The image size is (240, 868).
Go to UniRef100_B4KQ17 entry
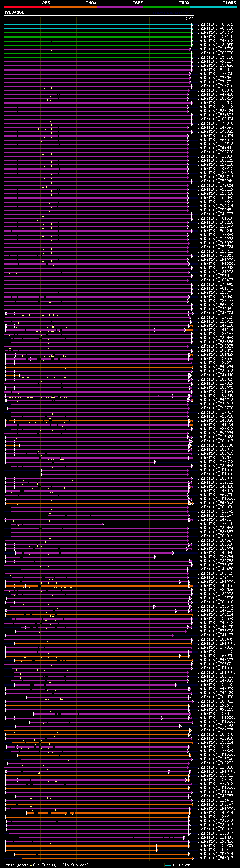pyautogui.click(x=215, y=858)
